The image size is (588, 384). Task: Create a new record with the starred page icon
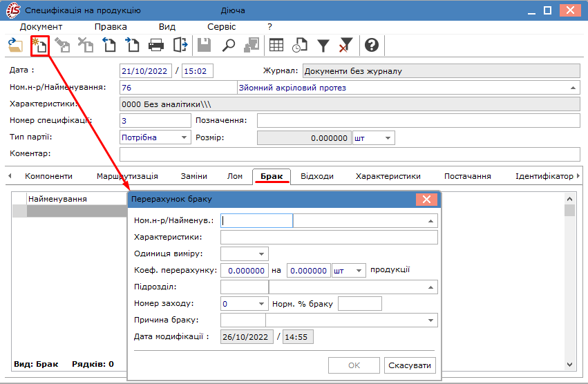[40, 46]
